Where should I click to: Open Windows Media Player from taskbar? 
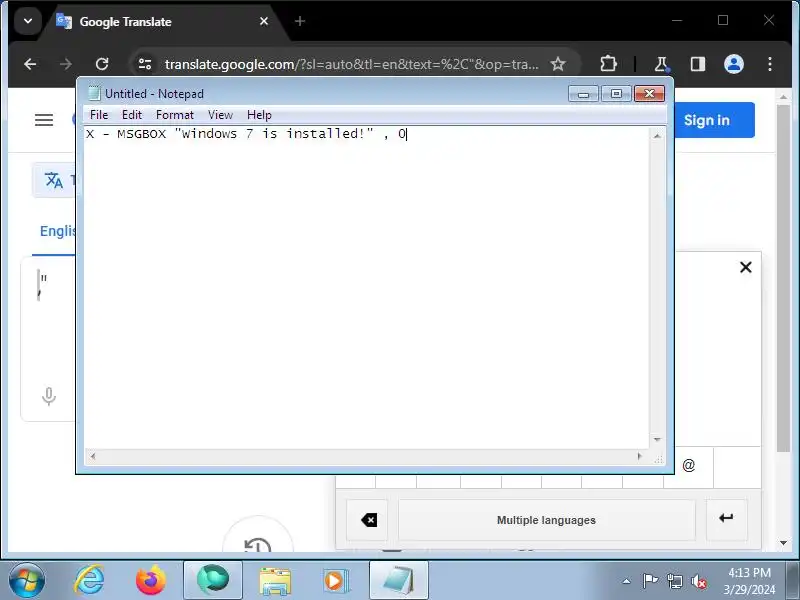coord(336,581)
